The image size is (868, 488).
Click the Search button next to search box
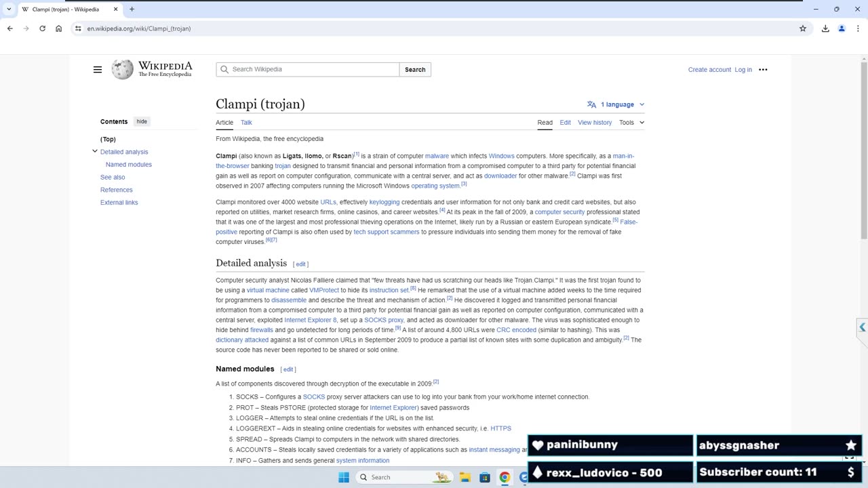(x=415, y=70)
